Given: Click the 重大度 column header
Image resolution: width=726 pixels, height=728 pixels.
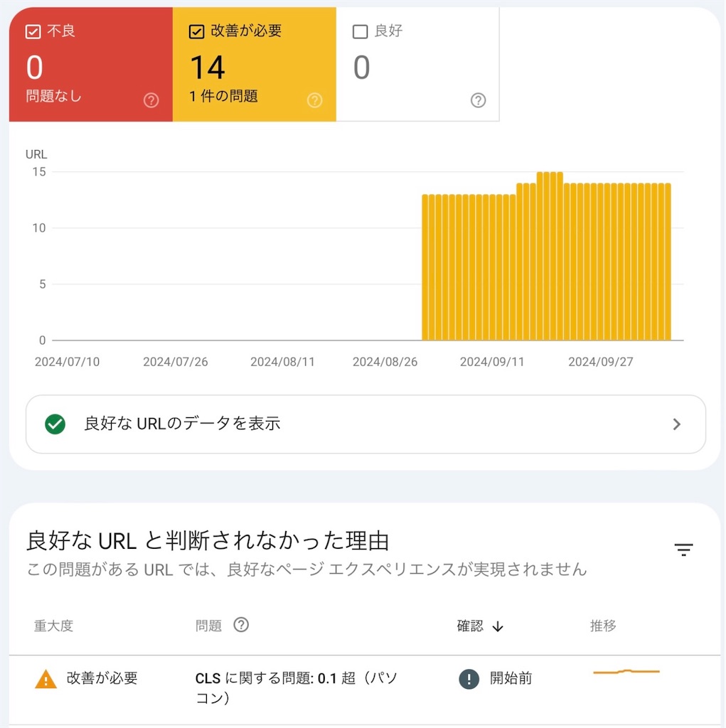Looking at the screenshot, I should [x=53, y=626].
